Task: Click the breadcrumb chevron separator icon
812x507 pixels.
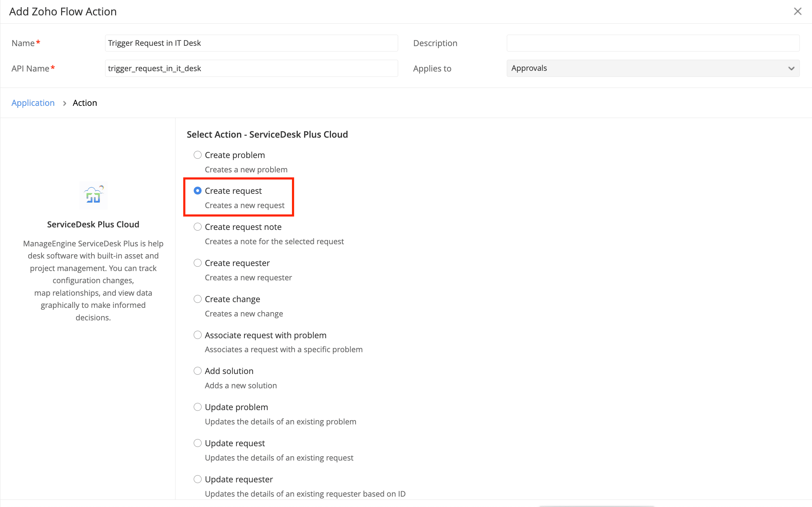Action: (x=64, y=103)
